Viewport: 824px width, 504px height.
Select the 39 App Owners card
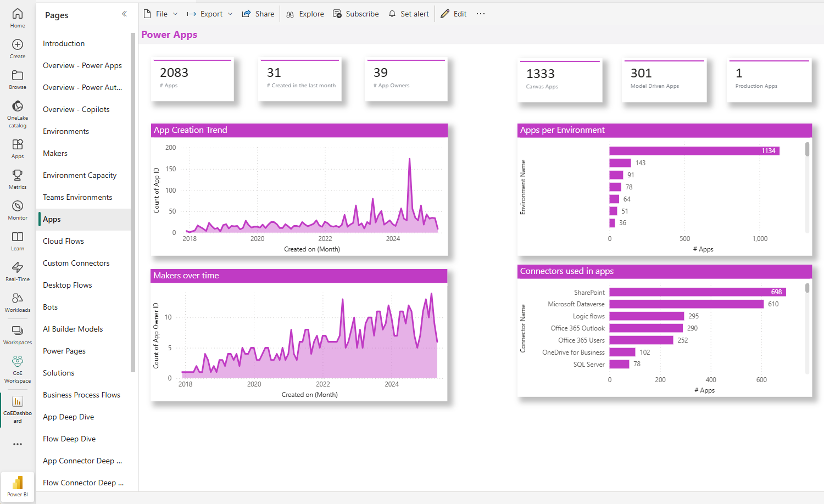point(406,80)
